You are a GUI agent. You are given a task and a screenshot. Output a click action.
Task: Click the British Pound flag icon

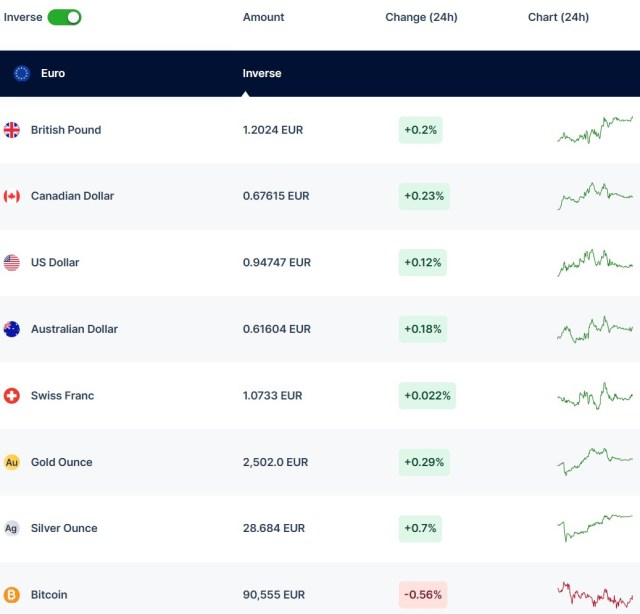point(12,130)
